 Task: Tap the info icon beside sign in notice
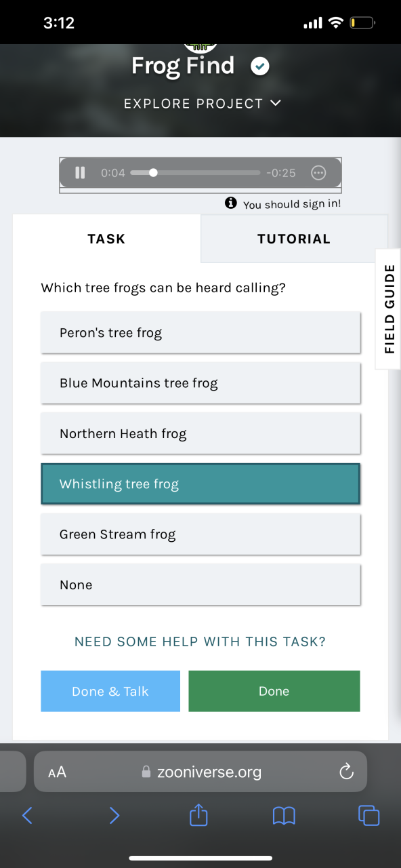point(230,203)
